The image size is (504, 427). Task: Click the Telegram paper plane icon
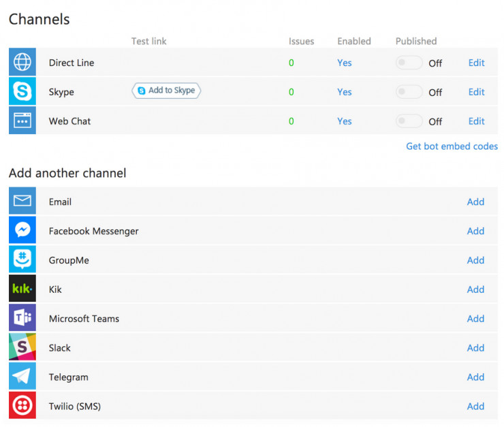(x=22, y=377)
